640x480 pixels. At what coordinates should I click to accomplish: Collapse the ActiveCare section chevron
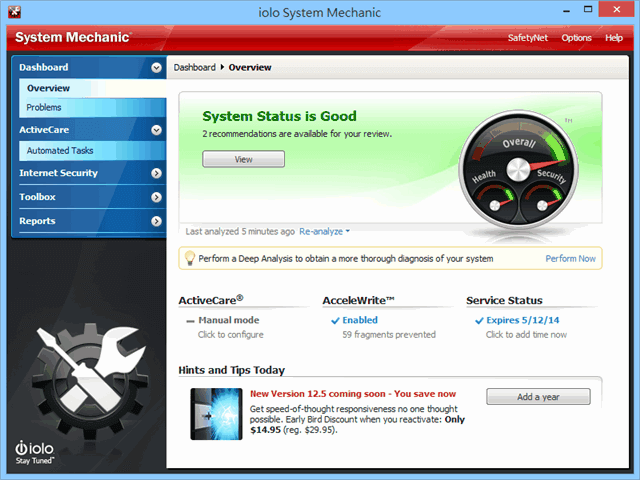[156, 130]
